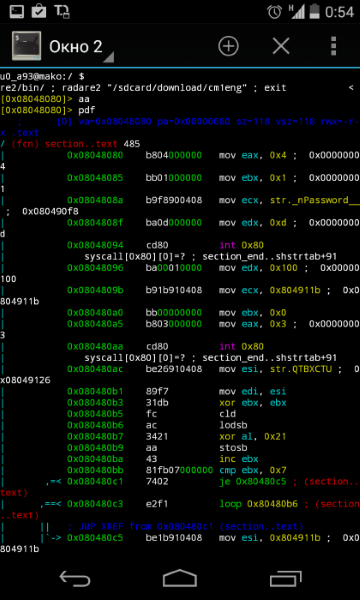Tap the Android Home navigation button

(180, 578)
